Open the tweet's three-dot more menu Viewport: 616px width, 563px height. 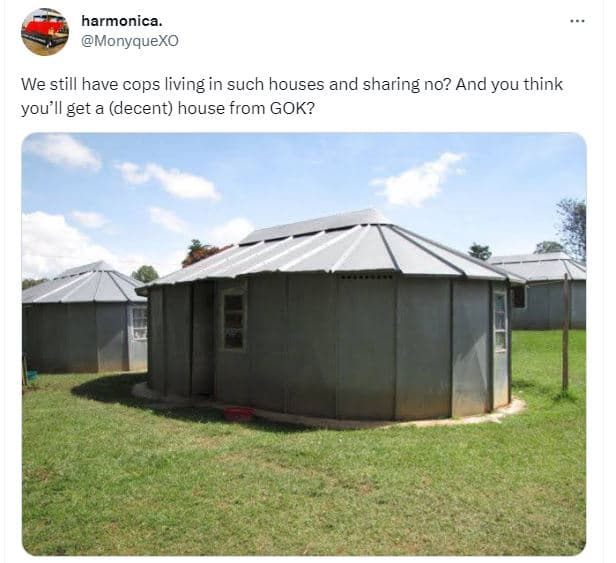point(577,21)
